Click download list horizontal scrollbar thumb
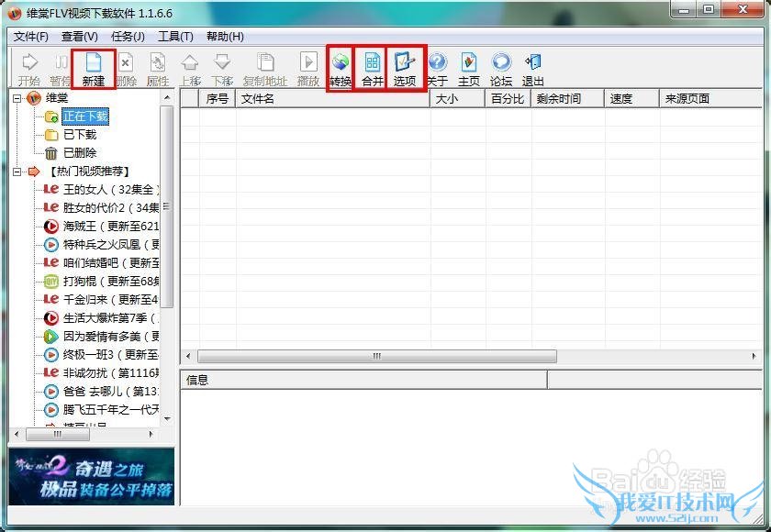Image resolution: width=771 pixels, height=532 pixels. click(x=377, y=356)
